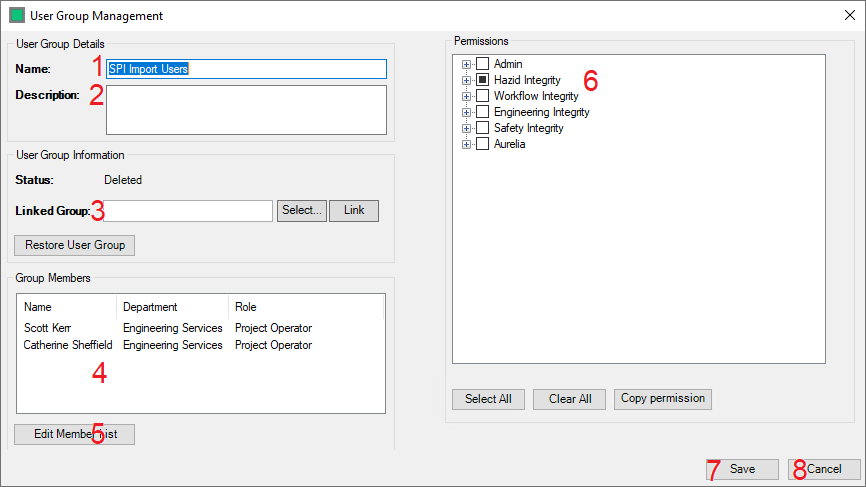Click the Copy permission button
This screenshot has width=866, height=487.
tap(662, 399)
